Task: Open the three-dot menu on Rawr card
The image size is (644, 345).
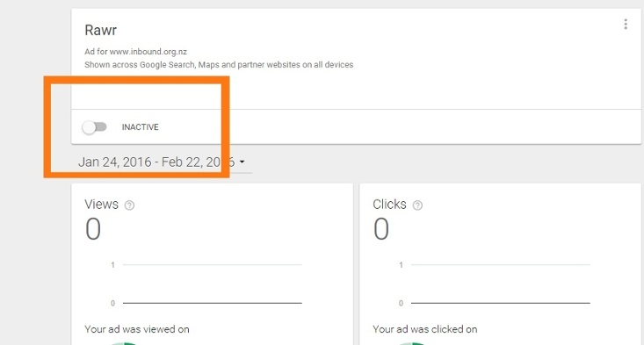Action: click(x=625, y=25)
